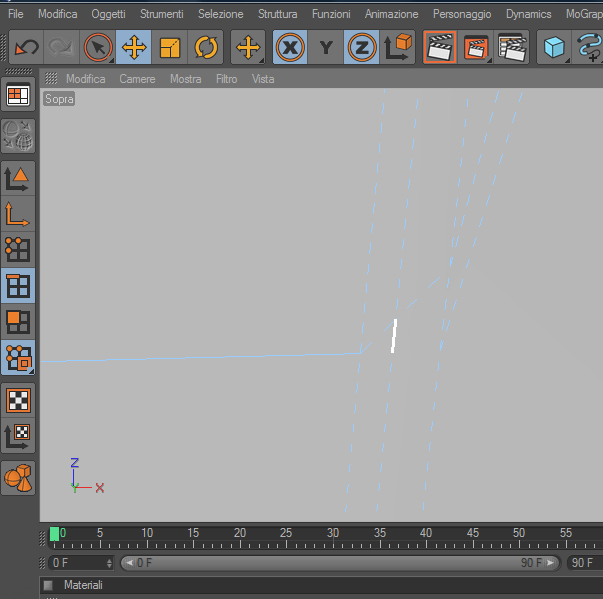Open the spline pen tool icon

coord(588,48)
